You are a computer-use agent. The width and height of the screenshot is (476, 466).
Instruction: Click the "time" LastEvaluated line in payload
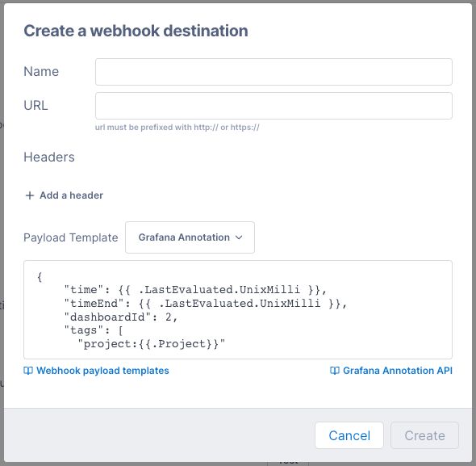pos(195,290)
